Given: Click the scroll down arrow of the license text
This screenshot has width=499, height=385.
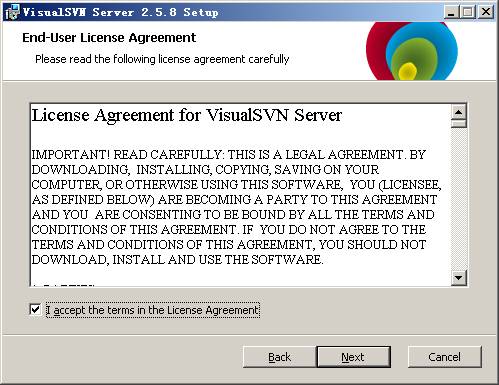Looking at the screenshot, I should [x=459, y=277].
